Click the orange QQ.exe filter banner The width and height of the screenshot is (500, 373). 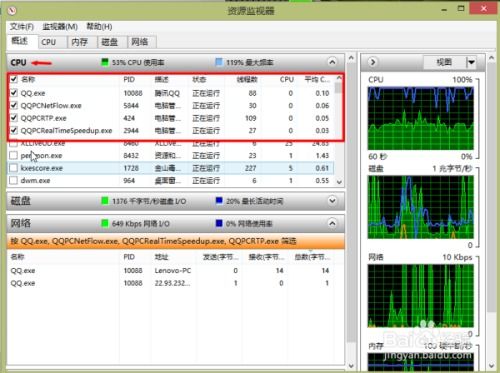click(176, 241)
